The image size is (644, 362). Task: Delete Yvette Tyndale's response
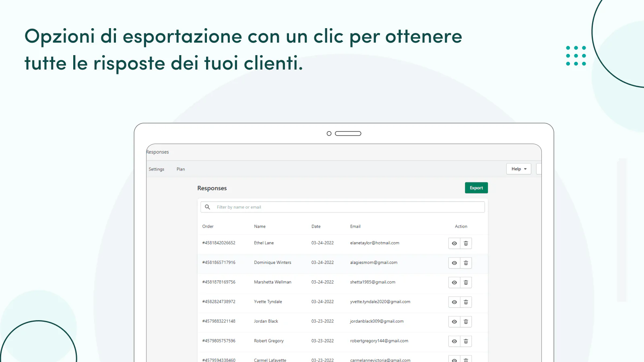point(466,302)
